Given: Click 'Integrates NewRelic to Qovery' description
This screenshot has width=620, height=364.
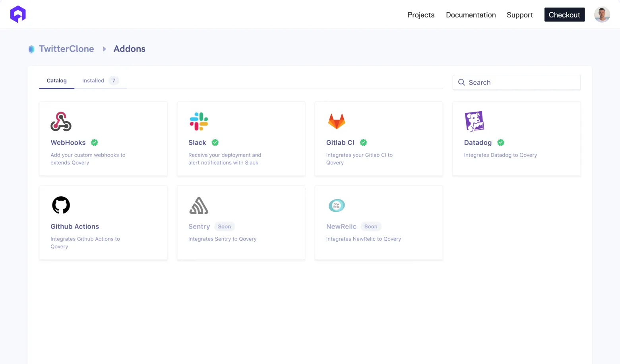Looking at the screenshot, I should pyautogui.click(x=363, y=239).
